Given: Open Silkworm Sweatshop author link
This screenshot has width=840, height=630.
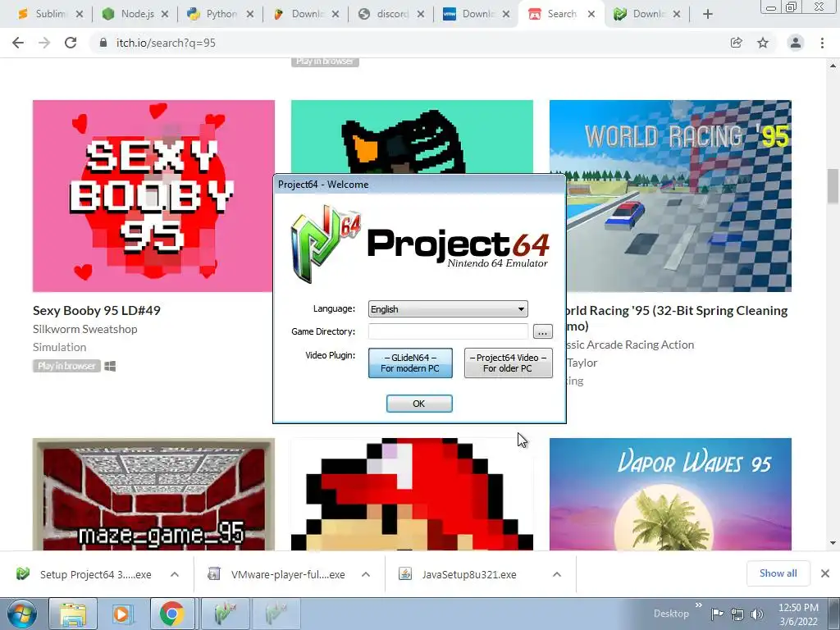Looking at the screenshot, I should coord(84,329).
